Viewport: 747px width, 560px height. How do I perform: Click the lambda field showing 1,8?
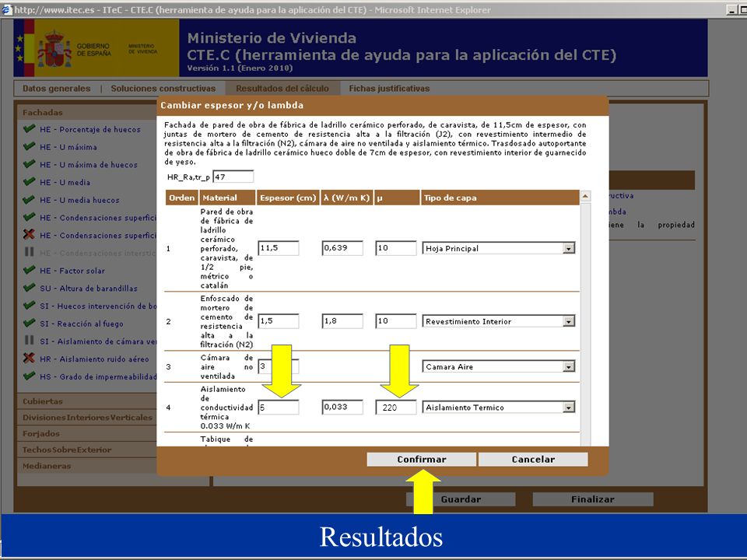pos(342,321)
